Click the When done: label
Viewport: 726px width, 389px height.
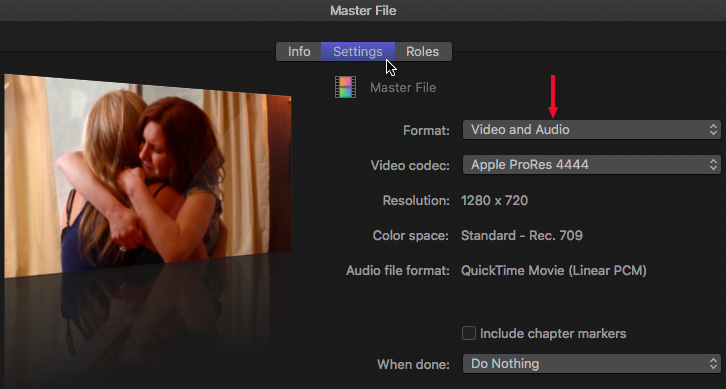tap(413, 364)
